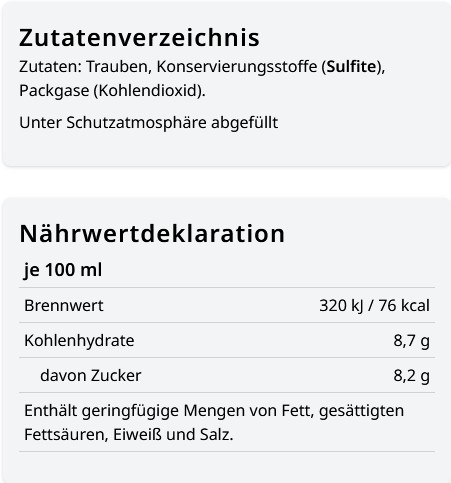Click the word gesättigten in footnote
This screenshot has width=451, height=483.
(x=361, y=411)
